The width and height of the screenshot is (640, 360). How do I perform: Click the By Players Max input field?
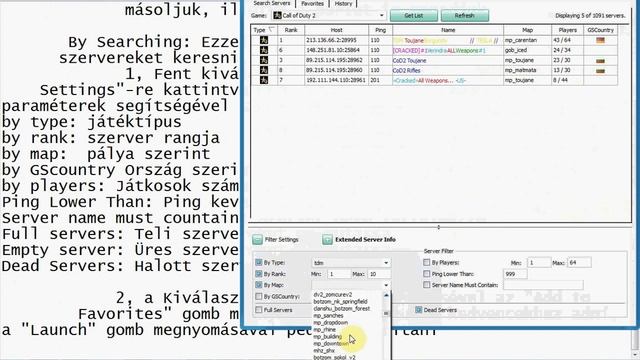(x=579, y=263)
